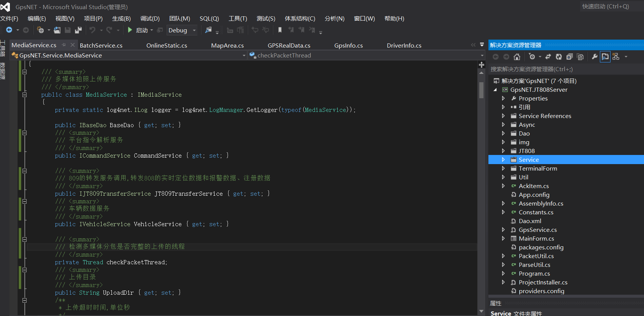Image resolution: width=644 pixels, height=316 pixels.
Task: Toggle the Preview Selected Items icon
Action: pyautogui.click(x=605, y=57)
